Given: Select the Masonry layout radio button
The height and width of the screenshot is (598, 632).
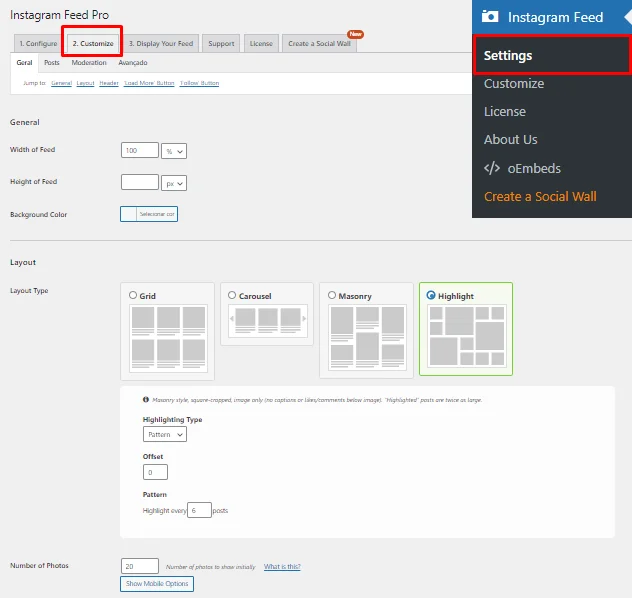Looking at the screenshot, I should 332,295.
